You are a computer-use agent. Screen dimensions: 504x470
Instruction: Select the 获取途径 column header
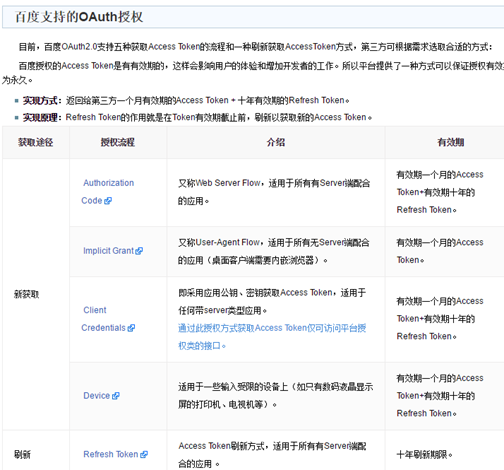(x=36, y=142)
